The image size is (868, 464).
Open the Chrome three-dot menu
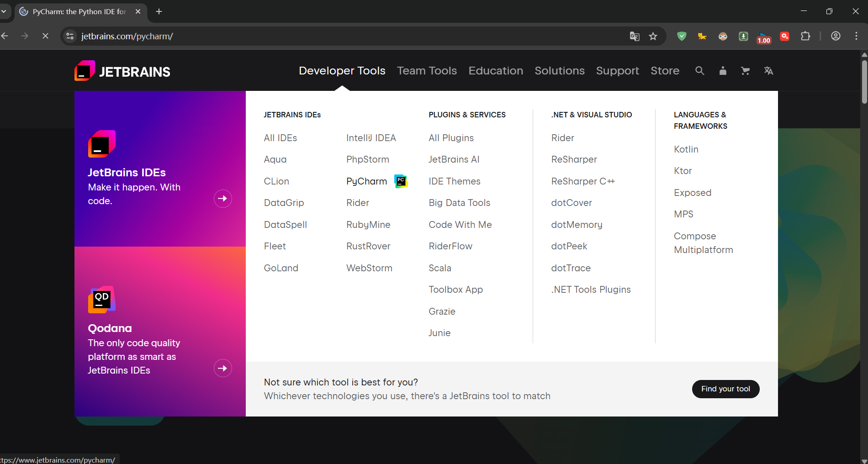pyautogui.click(x=856, y=36)
